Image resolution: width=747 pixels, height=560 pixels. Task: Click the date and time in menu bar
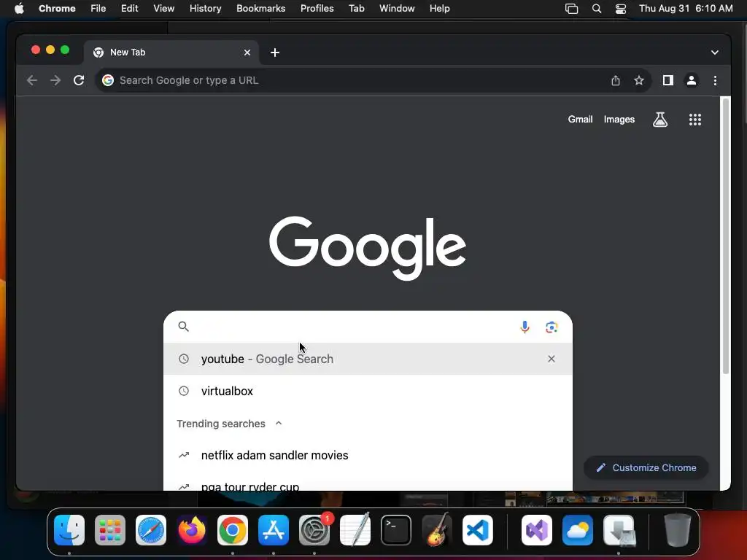tap(686, 8)
